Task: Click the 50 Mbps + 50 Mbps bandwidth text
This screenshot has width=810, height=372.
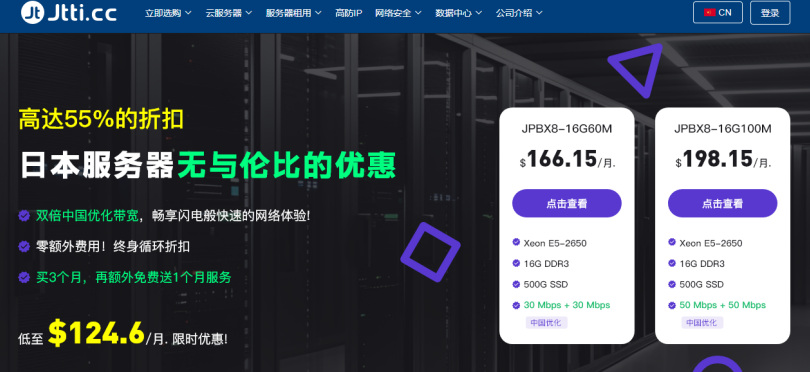Action: point(723,305)
